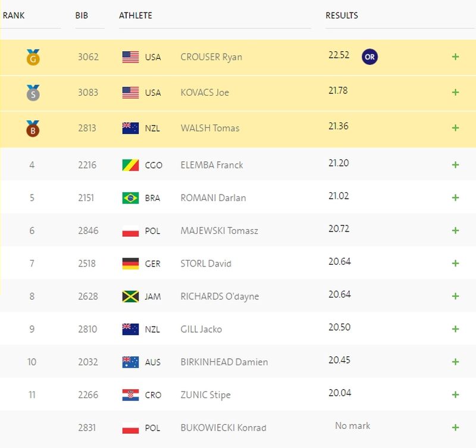Sort by the RANK column header
Viewport: 476px width, 448px height.
(14, 15)
